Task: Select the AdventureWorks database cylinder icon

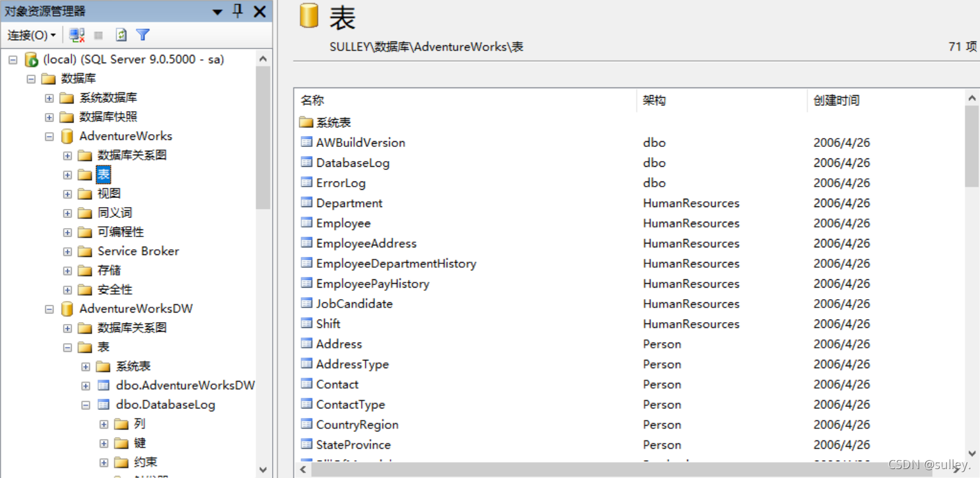Action: pos(67,136)
